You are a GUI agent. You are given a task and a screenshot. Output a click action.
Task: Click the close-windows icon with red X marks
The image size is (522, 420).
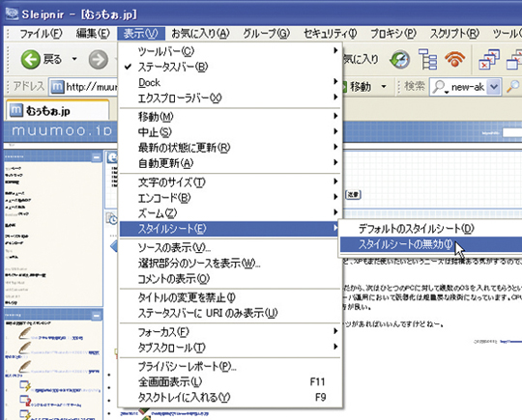[x=489, y=59]
